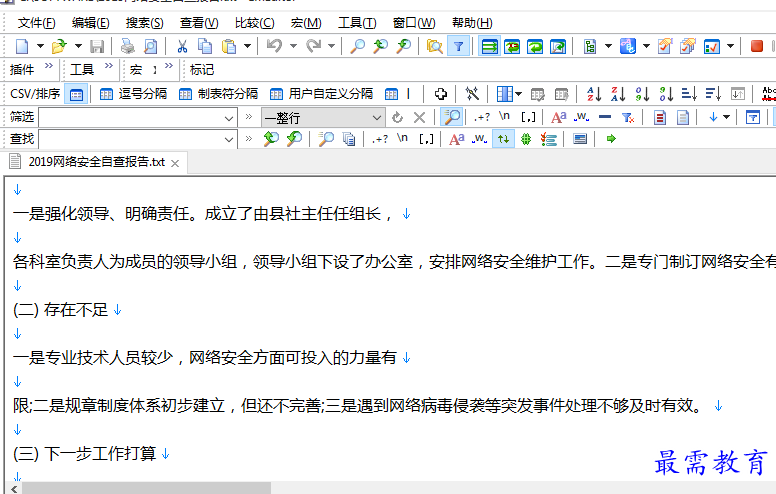Click the filter refresh circular arrow icon

point(397,117)
